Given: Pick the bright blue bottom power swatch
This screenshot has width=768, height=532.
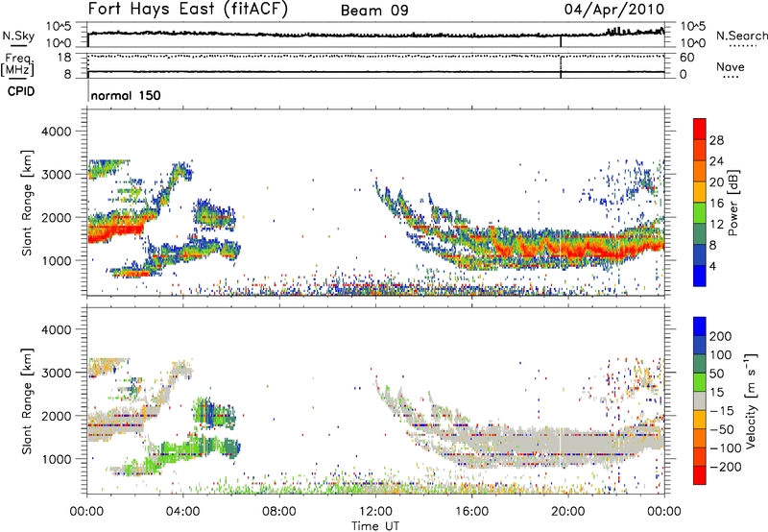Looking at the screenshot, I should click(x=700, y=277).
